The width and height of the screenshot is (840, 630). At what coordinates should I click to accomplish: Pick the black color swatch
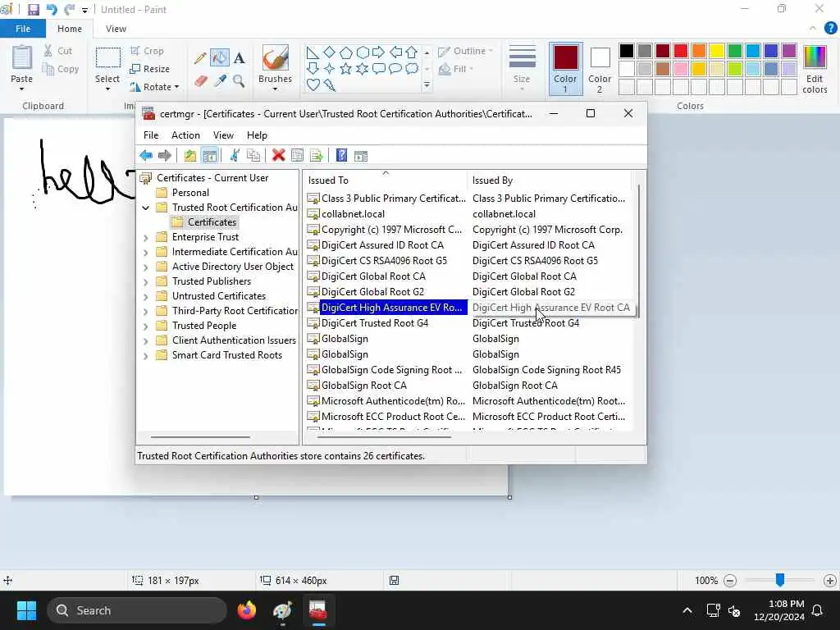tap(626, 51)
